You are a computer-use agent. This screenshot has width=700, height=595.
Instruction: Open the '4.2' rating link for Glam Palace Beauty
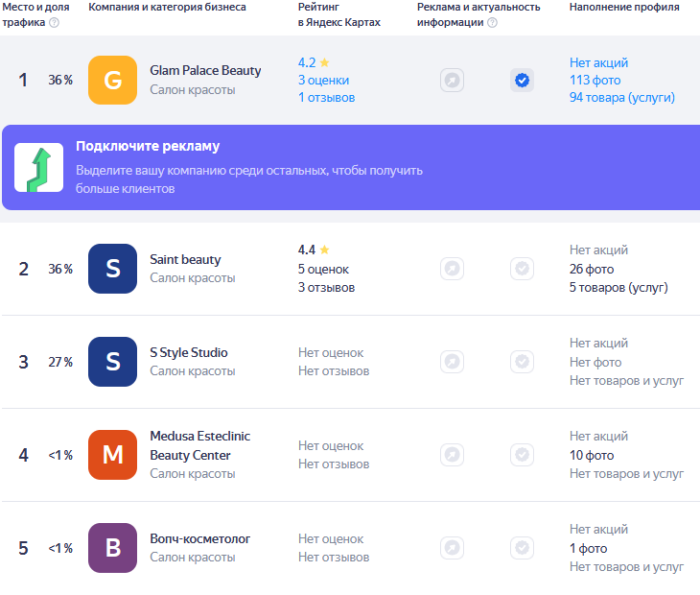pyautogui.click(x=307, y=62)
